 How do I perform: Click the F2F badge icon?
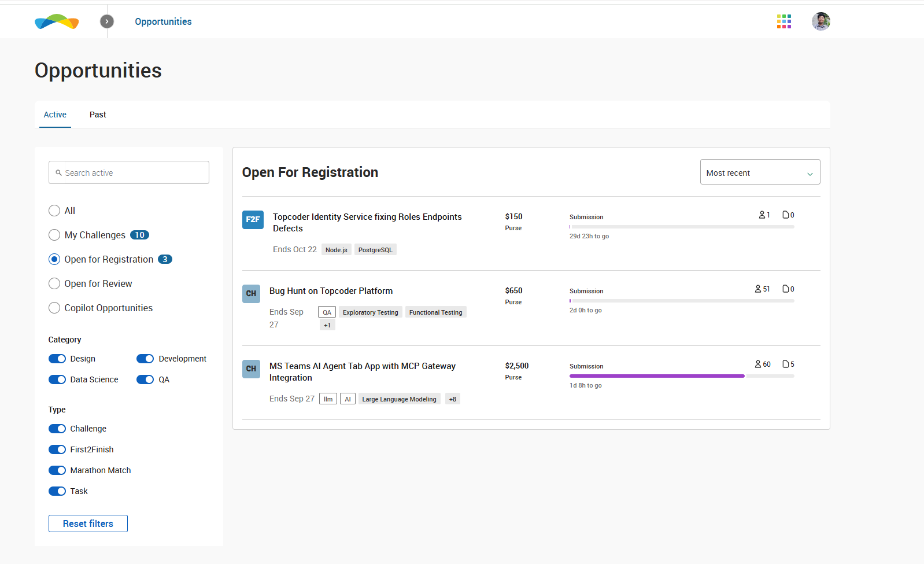[x=253, y=220]
